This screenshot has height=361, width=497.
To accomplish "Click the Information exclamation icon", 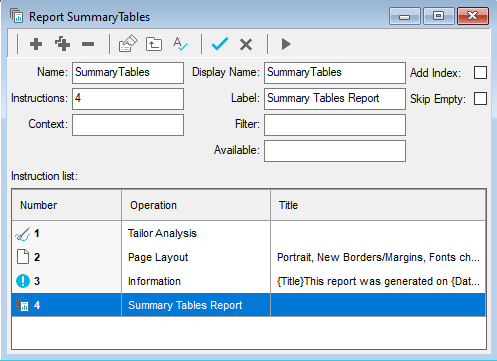I will click(x=23, y=281).
